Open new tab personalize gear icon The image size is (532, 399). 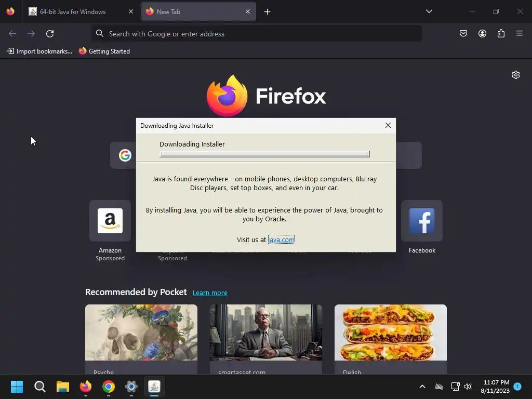[516, 75]
